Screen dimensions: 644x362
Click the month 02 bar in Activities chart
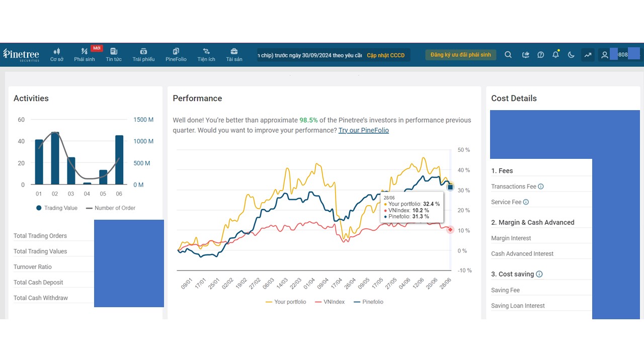point(55,158)
